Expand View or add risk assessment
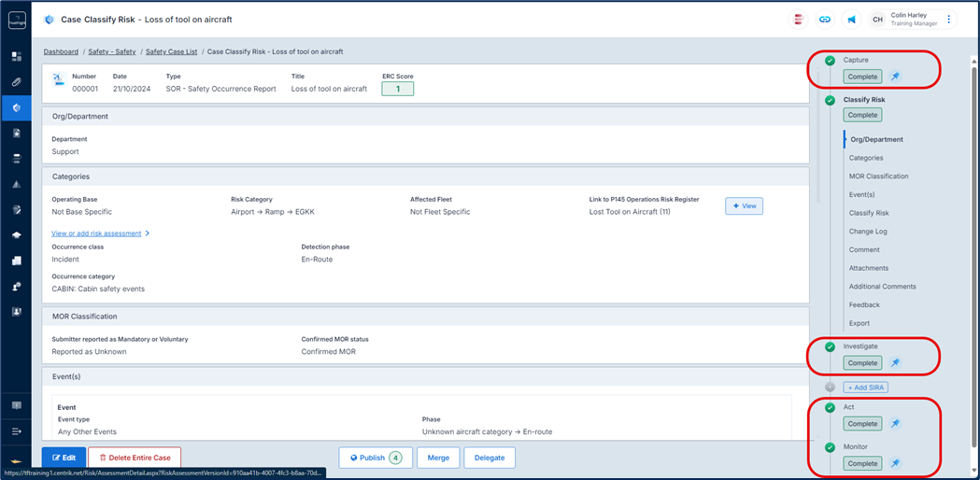Viewport: 980px width, 480px height. coord(100,233)
